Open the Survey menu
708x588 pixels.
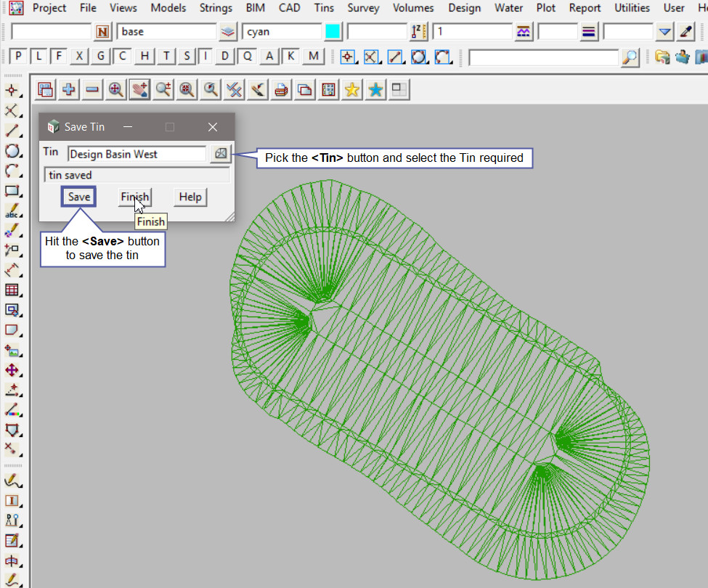[x=363, y=8]
